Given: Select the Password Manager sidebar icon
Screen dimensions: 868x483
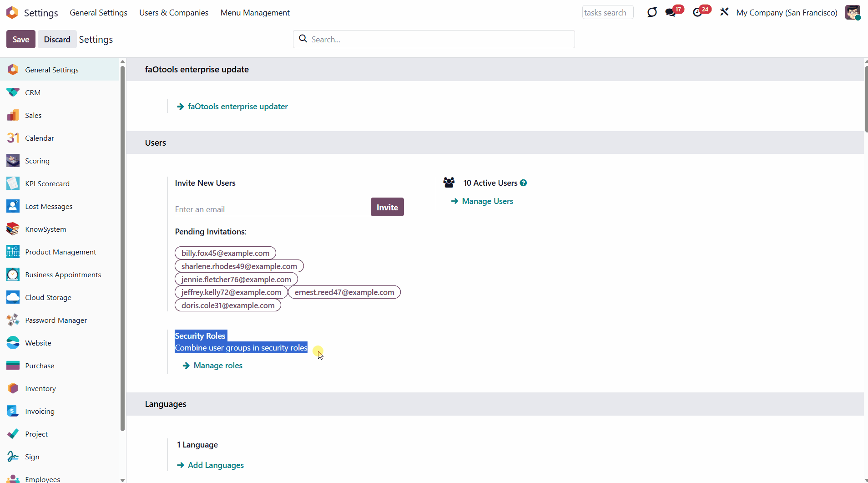Looking at the screenshot, I should [13, 320].
